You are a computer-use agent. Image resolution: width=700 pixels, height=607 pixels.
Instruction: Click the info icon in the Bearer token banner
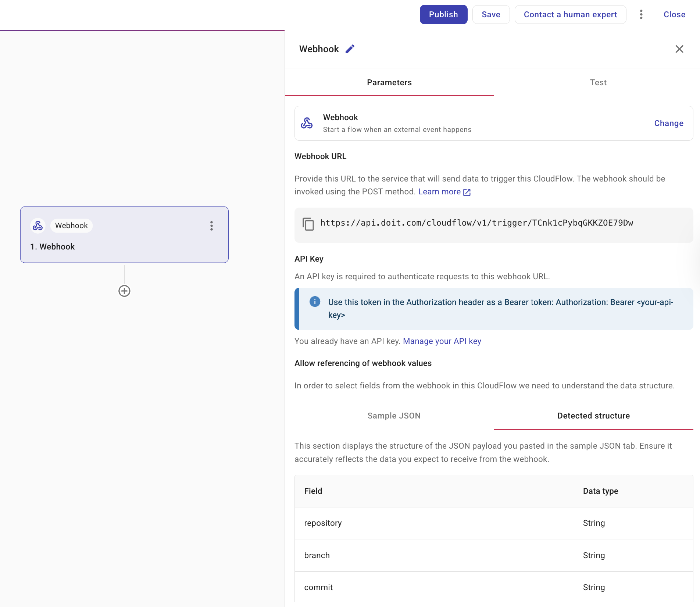tap(314, 302)
